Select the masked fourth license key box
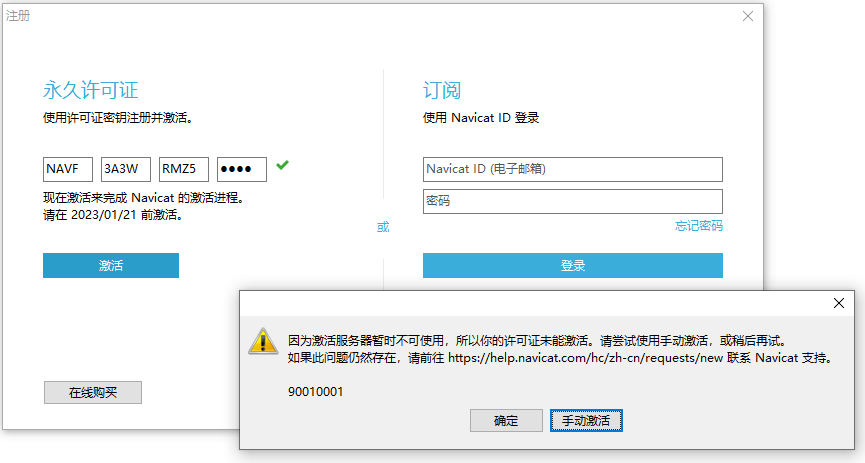The width and height of the screenshot is (865, 463). point(242,169)
